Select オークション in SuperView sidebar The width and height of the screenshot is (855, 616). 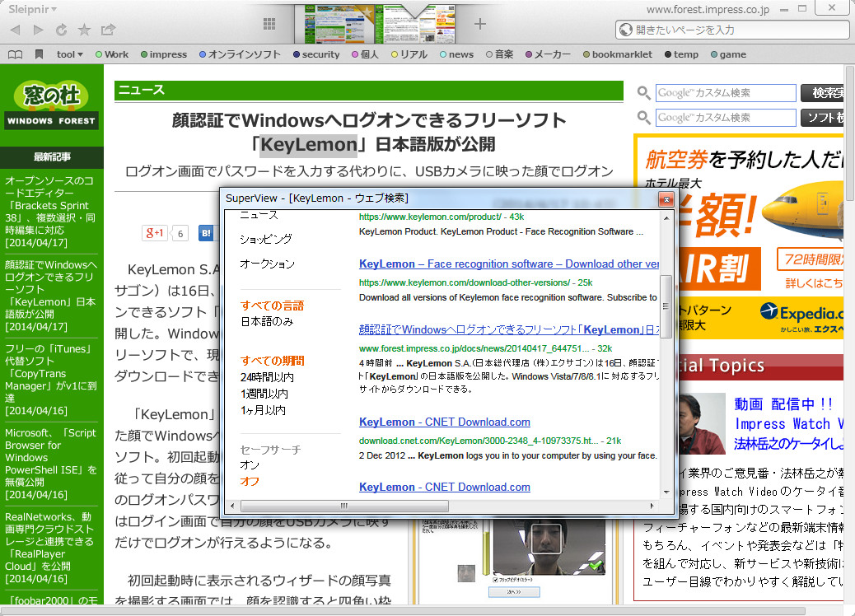coord(267,264)
